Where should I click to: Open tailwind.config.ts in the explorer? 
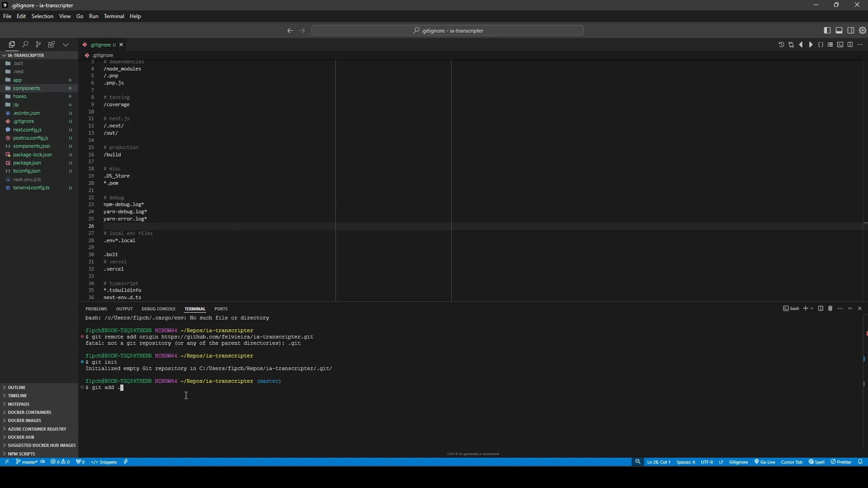(39, 188)
